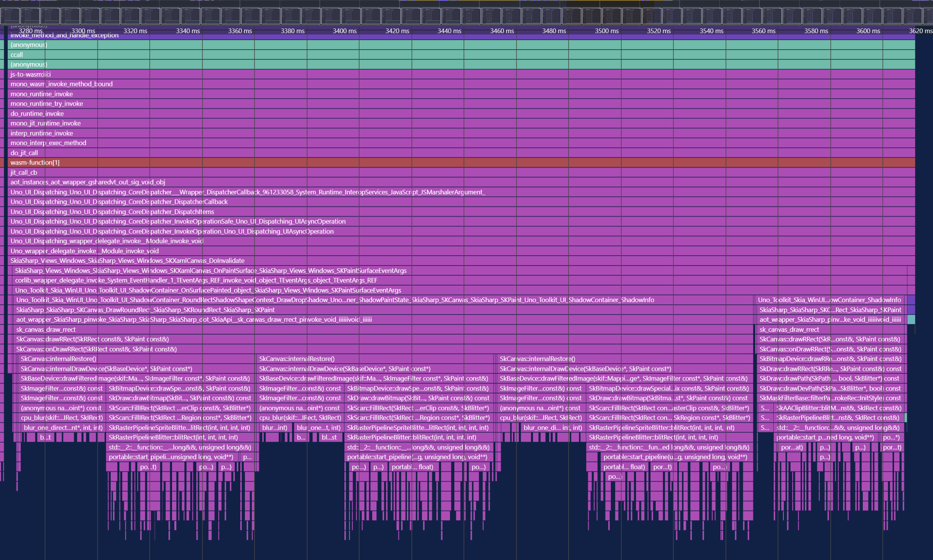933x560 pixels.
Task: Select the SkDraw::drawDevPath call frame
Action: coord(830,388)
